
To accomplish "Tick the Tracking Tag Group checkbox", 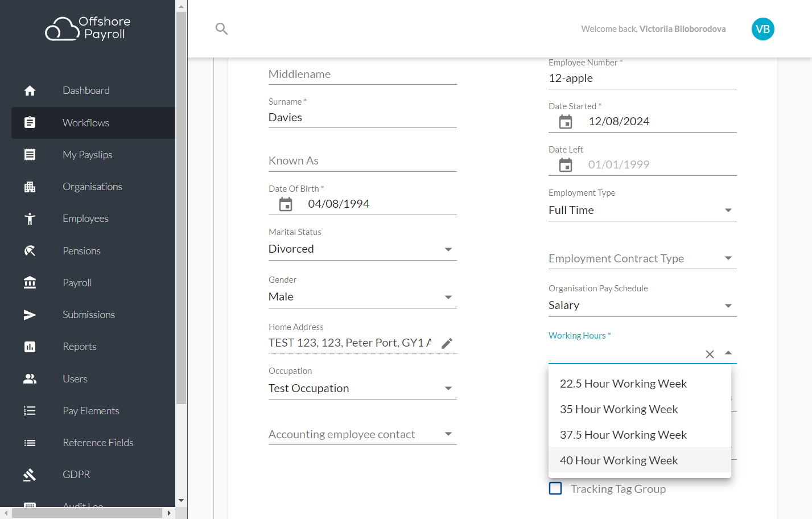I will pos(555,488).
